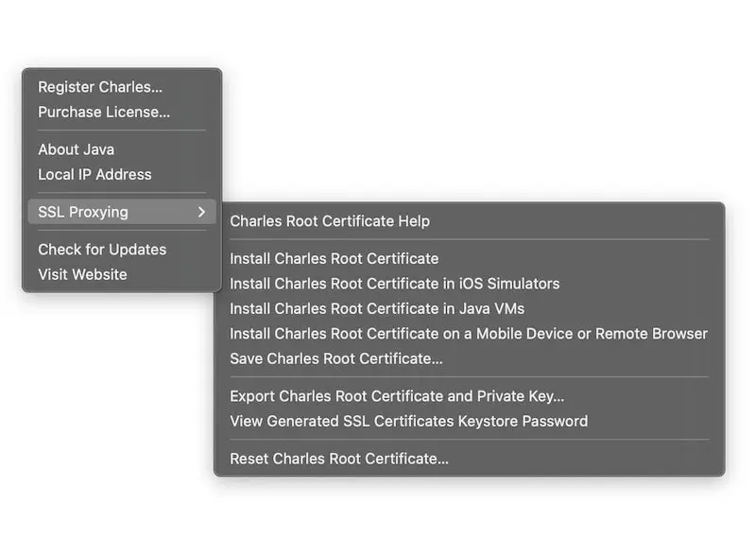756x557 pixels.
Task: View Generated SSL Certificates Keystore Password
Action: point(409,421)
